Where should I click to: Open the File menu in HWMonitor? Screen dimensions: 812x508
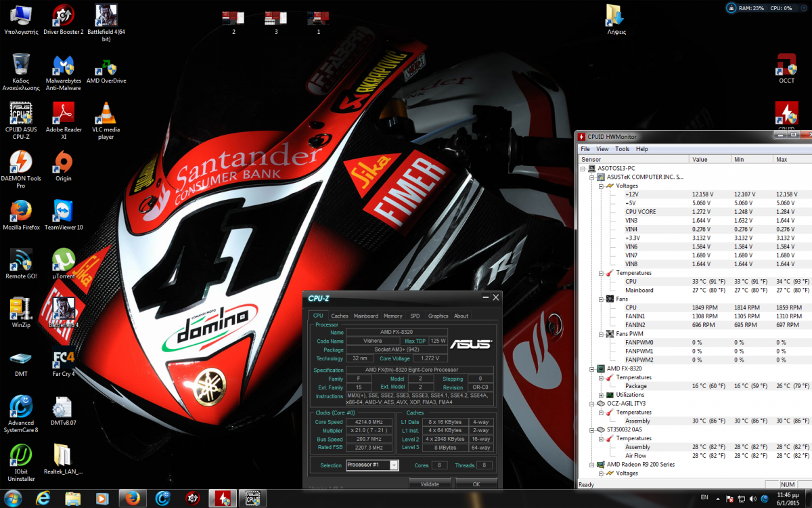585,149
